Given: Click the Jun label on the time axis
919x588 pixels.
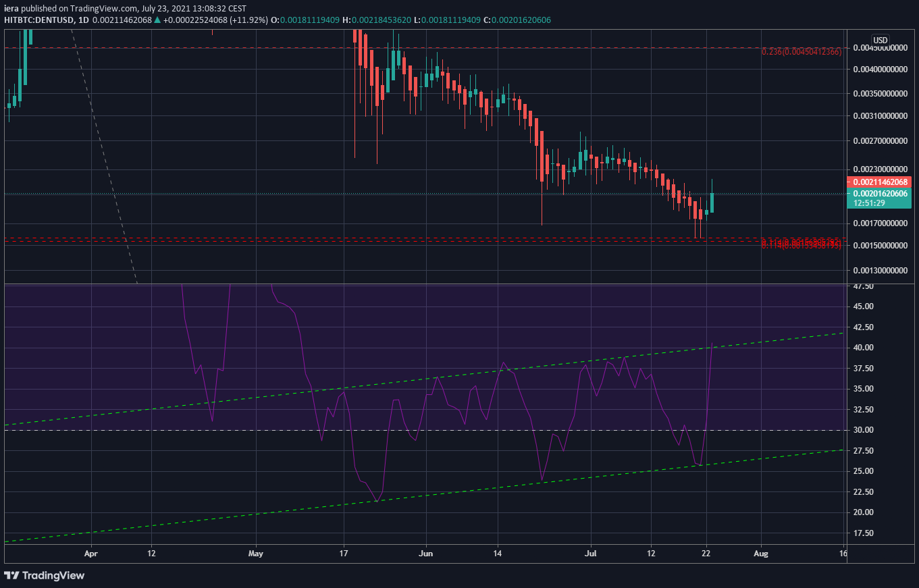Looking at the screenshot, I should point(427,554).
